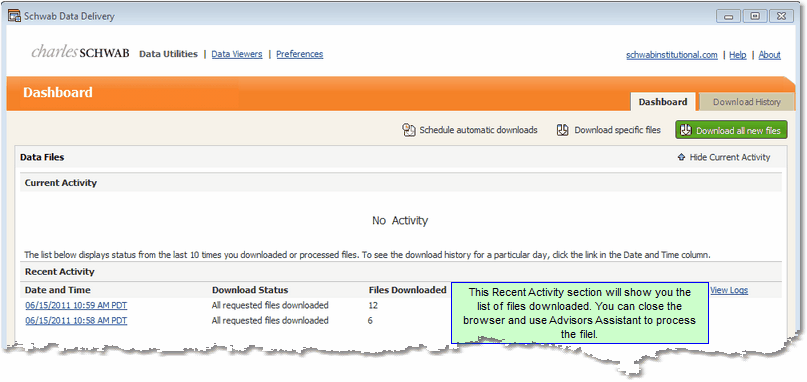Open the Download specific files option
807x382 pixels.
tap(609, 130)
